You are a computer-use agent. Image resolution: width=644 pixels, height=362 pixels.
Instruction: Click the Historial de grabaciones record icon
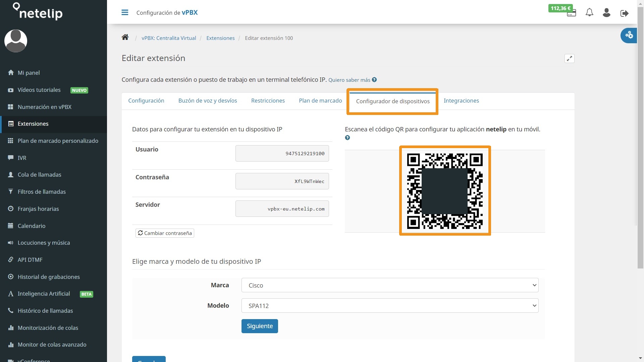(x=11, y=277)
